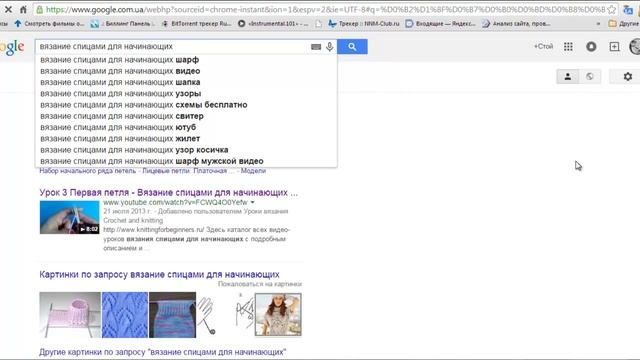Image resolution: width=640 pixels, height=360 pixels.
Task: Open the blank page bookmark icon
Action: click(x=318, y=24)
